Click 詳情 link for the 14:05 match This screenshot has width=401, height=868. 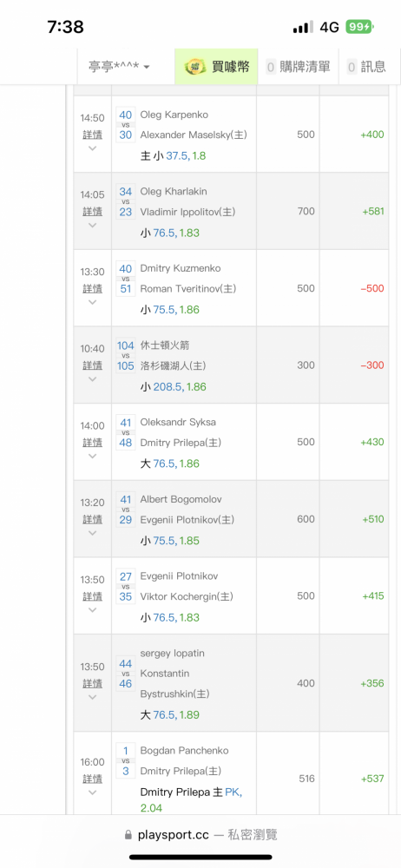(x=93, y=212)
